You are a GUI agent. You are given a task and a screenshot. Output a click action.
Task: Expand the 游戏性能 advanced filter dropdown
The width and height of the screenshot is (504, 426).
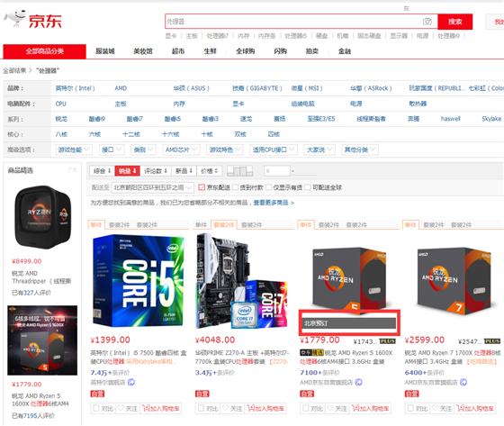(x=74, y=150)
